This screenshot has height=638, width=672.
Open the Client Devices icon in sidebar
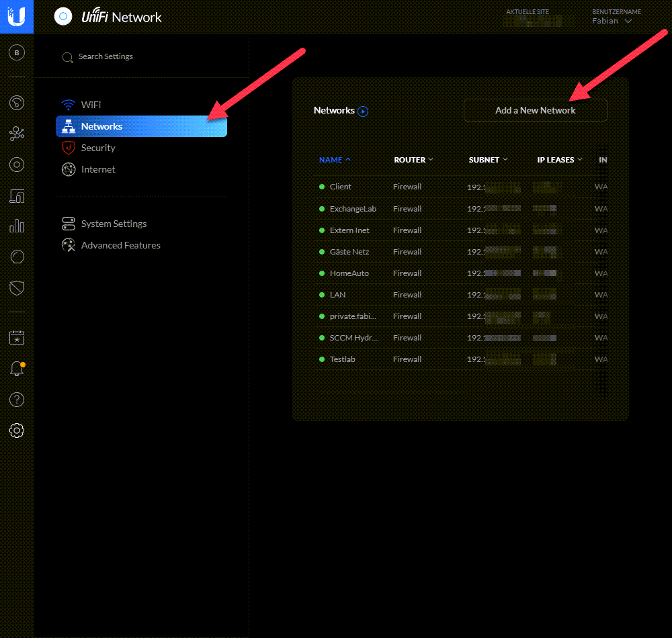[17, 195]
